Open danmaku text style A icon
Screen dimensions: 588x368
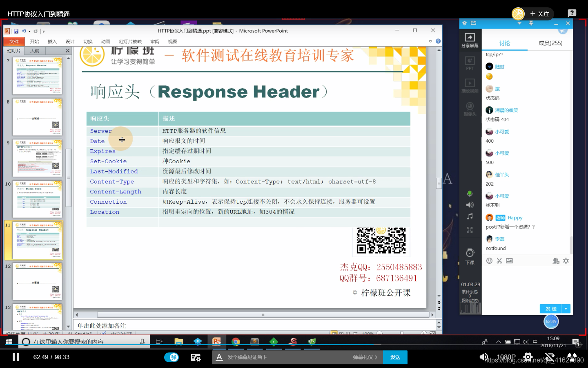coord(219,357)
